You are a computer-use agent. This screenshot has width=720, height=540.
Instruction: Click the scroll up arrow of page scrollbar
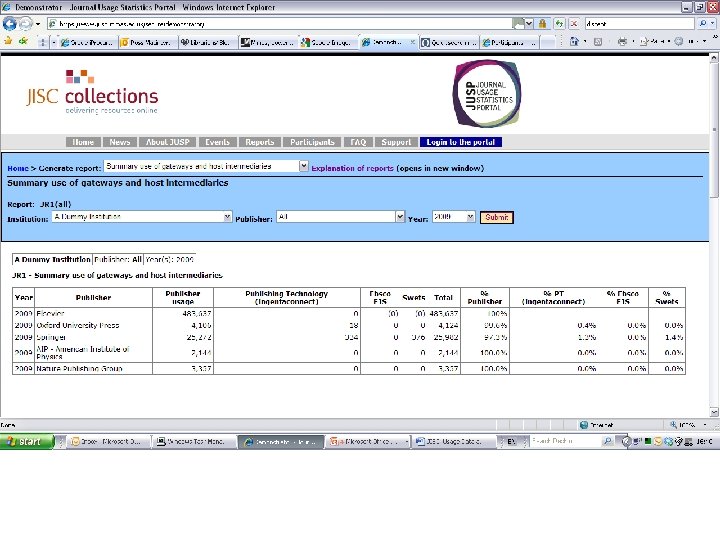pyautogui.click(x=714, y=58)
